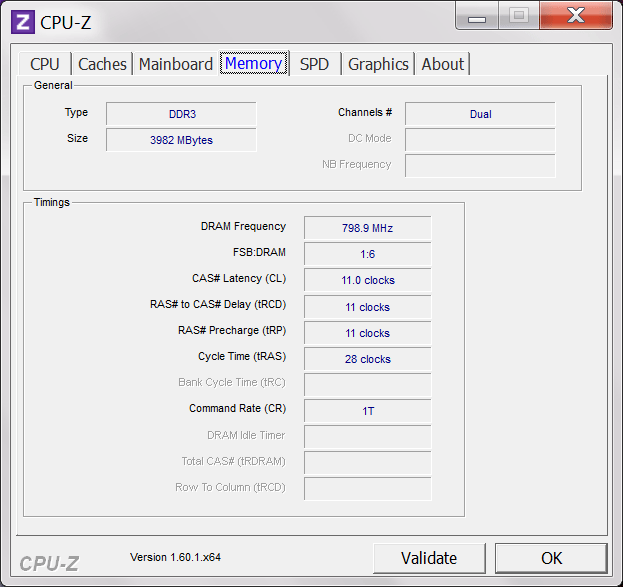Click the grayed-out DC Mode label
This screenshot has width=623, height=587.
(370, 138)
